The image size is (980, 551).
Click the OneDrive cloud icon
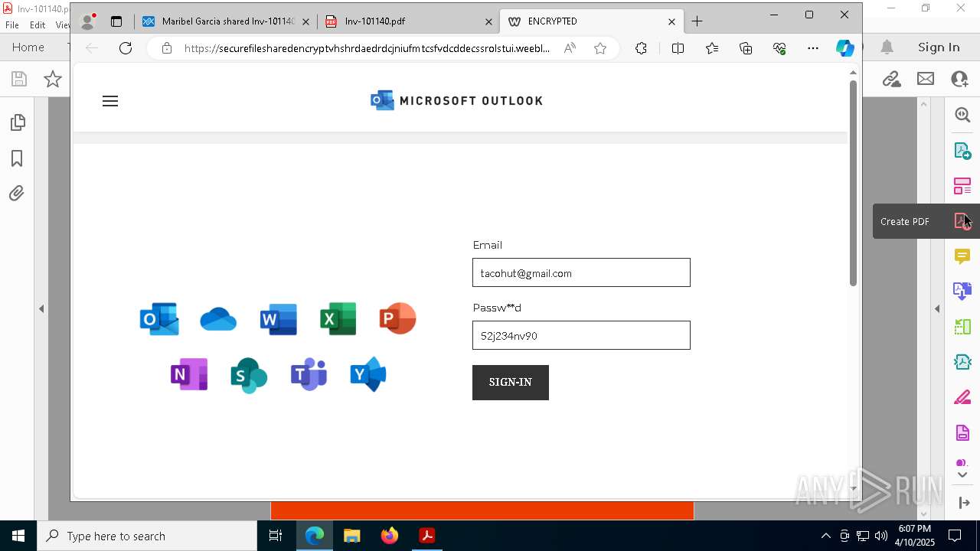(x=218, y=319)
